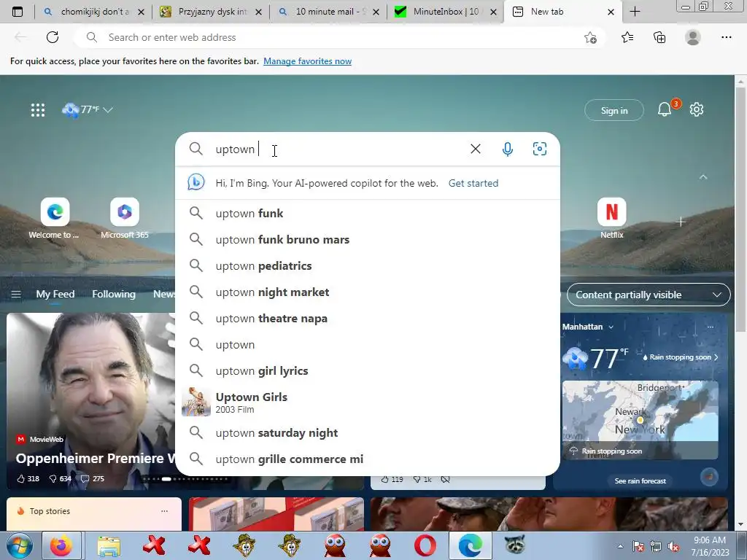Open the feed hamburger menu
Image resolution: width=747 pixels, height=560 pixels.
[16, 295]
